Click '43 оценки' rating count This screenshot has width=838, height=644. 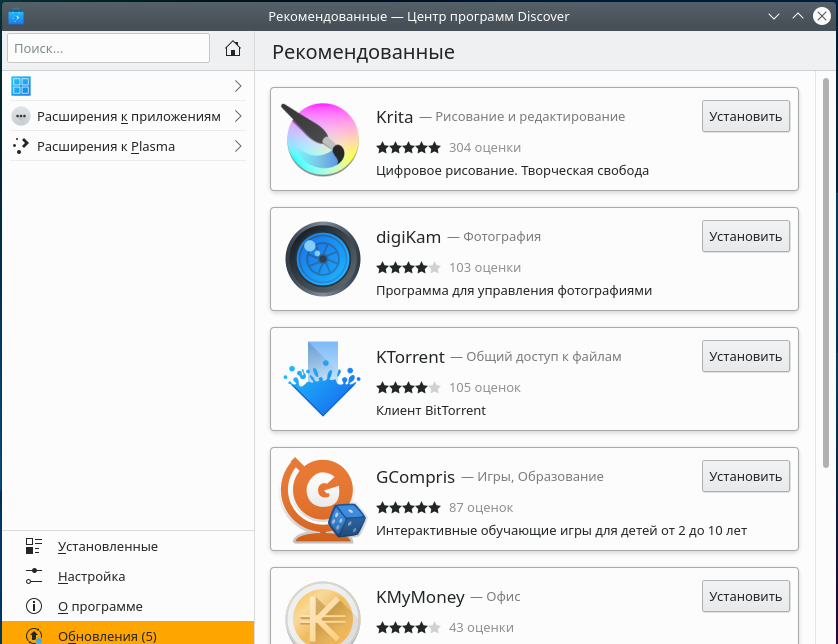[x=481, y=627]
